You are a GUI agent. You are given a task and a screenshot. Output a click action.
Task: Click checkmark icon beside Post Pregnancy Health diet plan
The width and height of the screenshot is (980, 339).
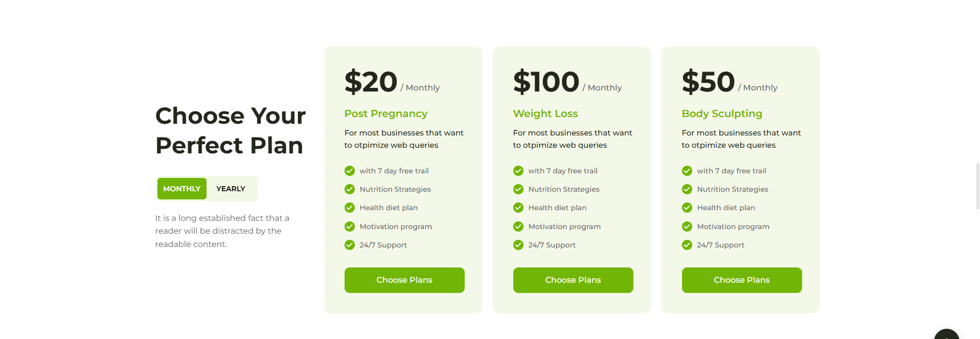click(350, 208)
